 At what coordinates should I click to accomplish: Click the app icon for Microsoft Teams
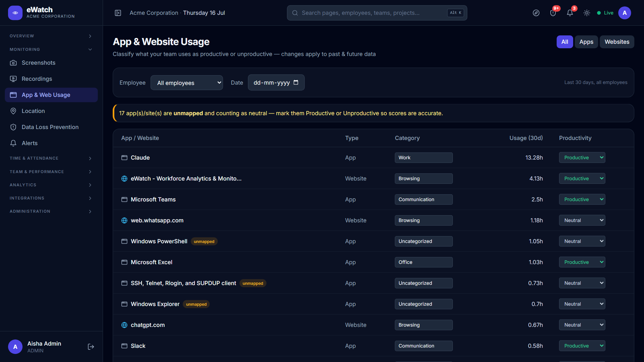pos(124,200)
